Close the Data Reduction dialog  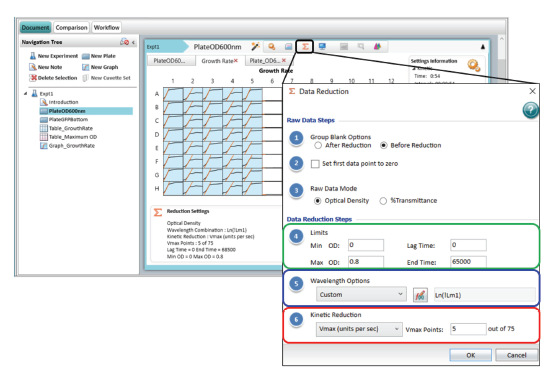(x=532, y=91)
